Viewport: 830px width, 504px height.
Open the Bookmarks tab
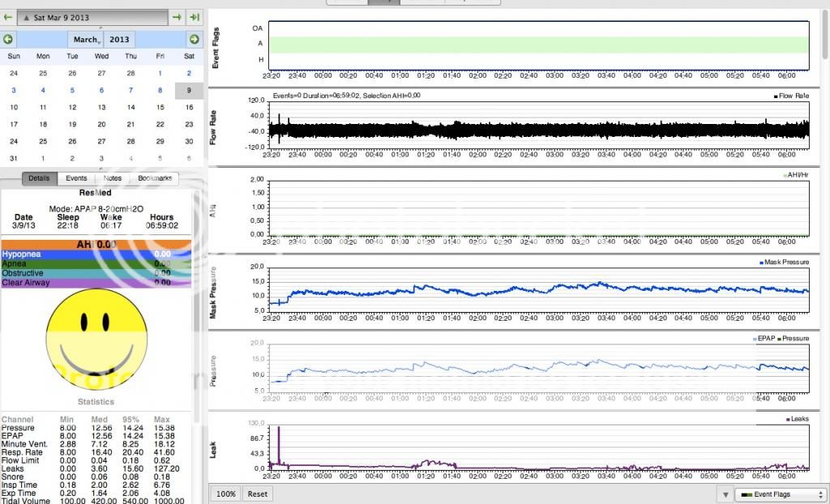click(154, 178)
